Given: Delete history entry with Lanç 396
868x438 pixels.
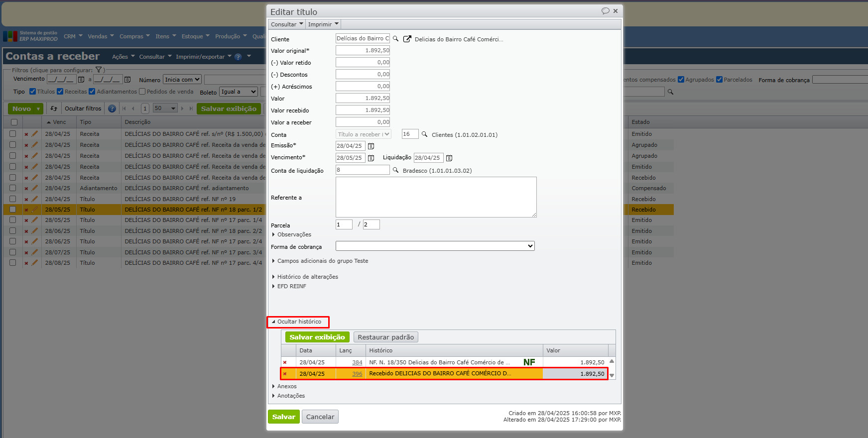Looking at the screenshot, I should 285,374.
